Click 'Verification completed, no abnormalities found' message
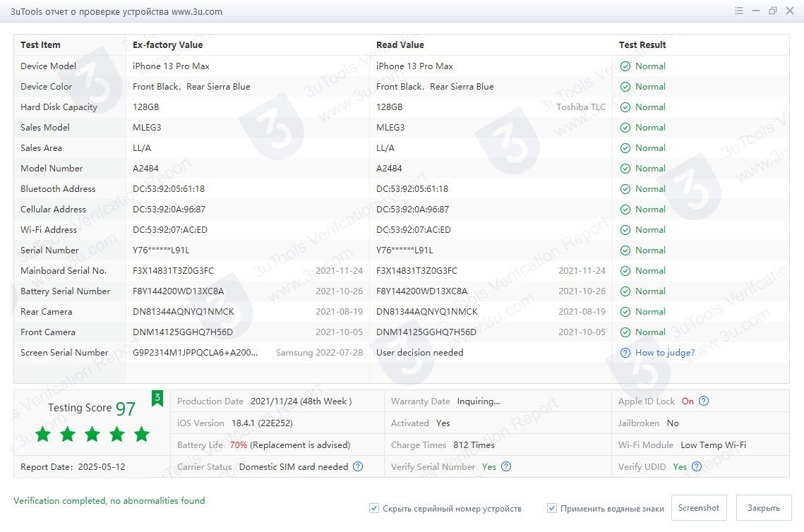The width and height of the screenshot is (804, 532). click(x=109, y=501)
